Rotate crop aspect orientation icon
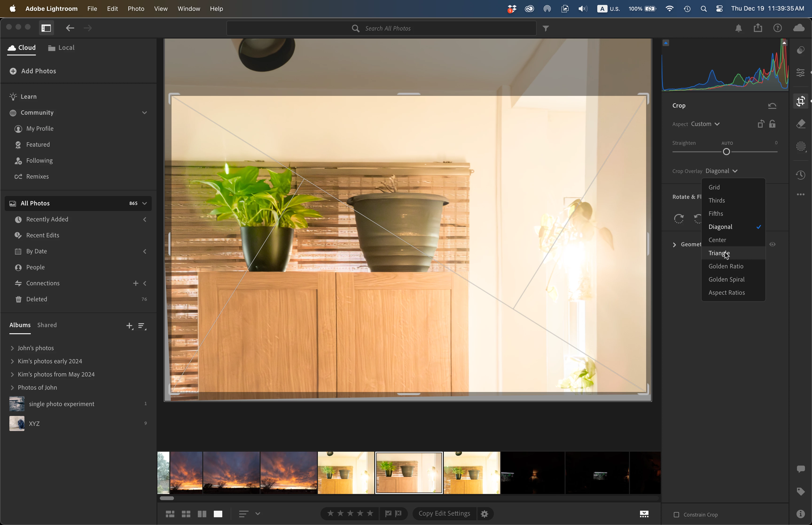Viewport: 812px width, 525px height. pos(761,124)
